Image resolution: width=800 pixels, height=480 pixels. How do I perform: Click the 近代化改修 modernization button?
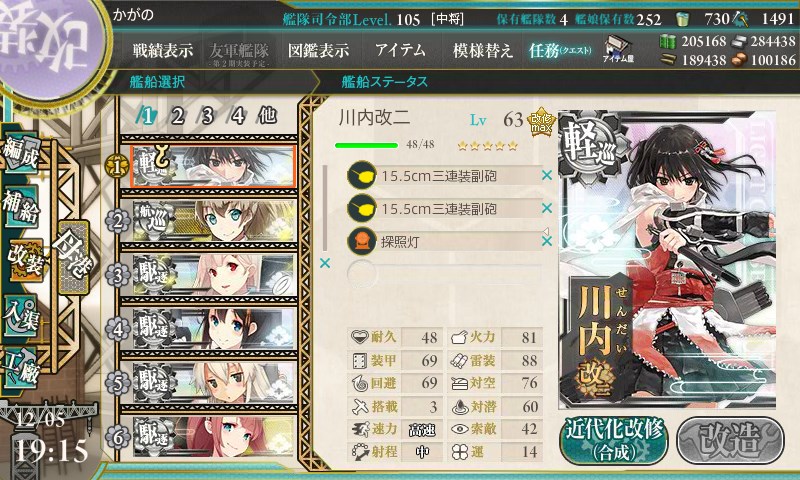click(614, 440)
